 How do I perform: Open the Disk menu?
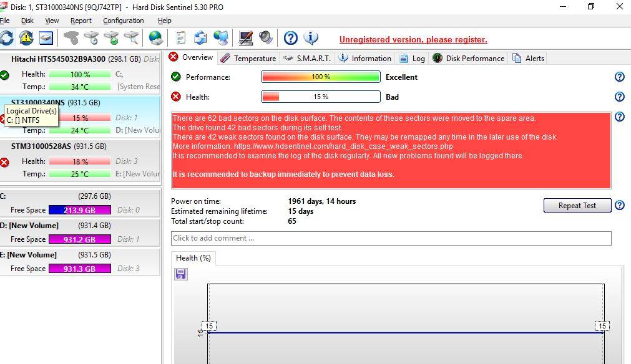pos(27,21)
